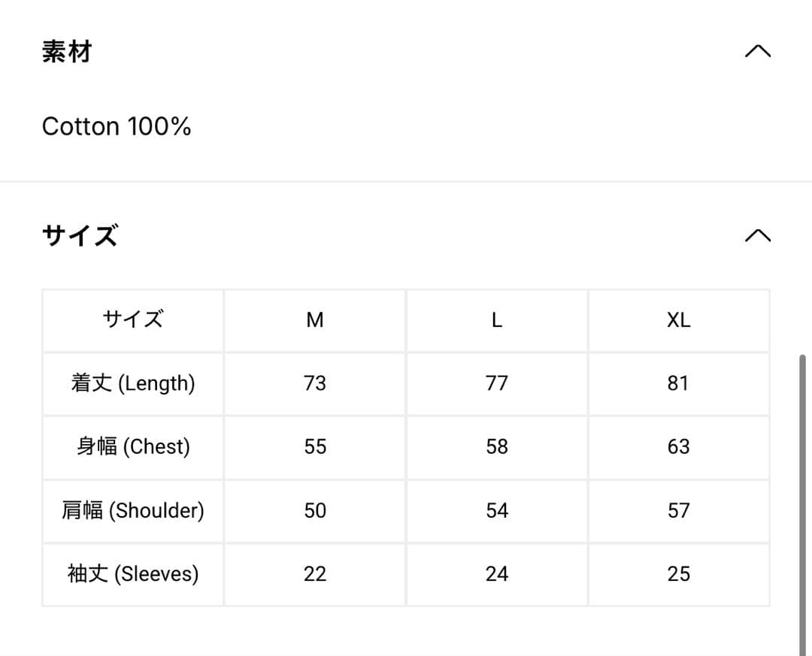Click the サイズ section heading

pyautogui.click(x=80, y=236)
